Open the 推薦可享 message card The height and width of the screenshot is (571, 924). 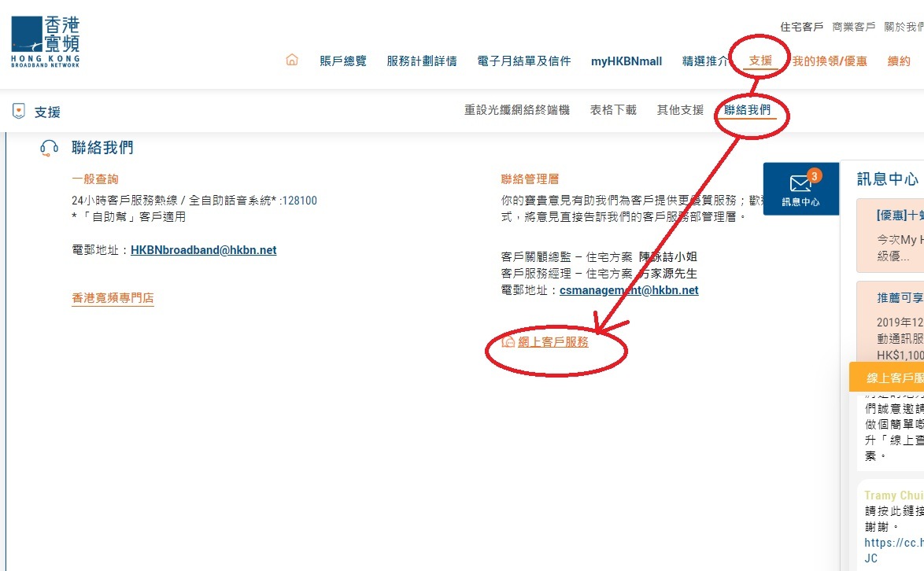(890, 322)
